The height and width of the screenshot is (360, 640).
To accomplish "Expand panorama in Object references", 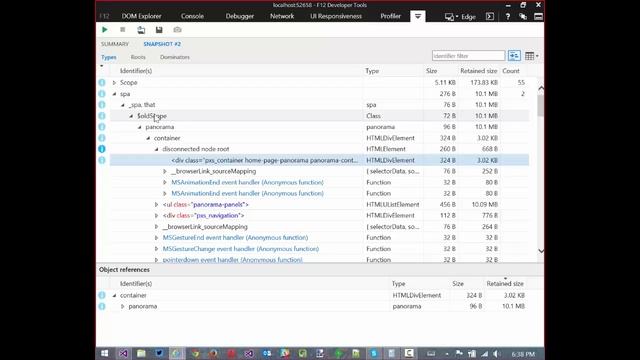I will 122,306.
